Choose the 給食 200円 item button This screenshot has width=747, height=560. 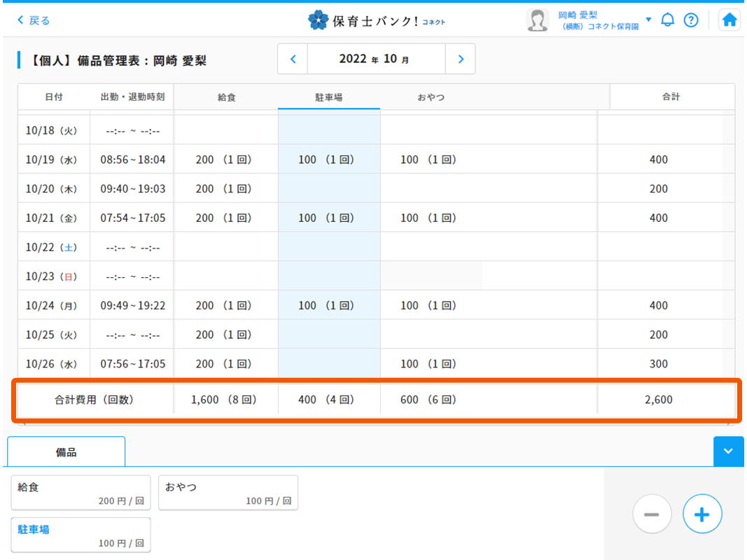81,493
